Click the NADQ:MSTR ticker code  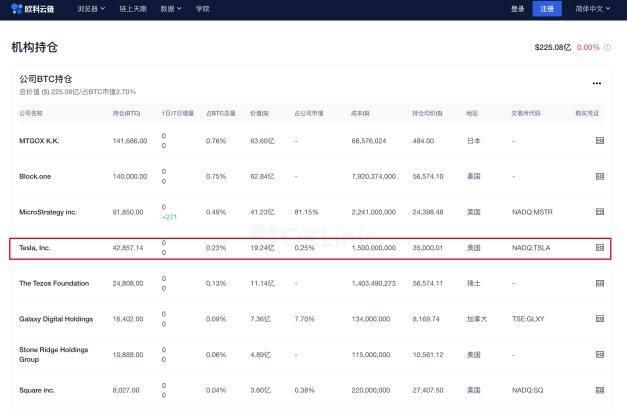click(x=532, y=212)
